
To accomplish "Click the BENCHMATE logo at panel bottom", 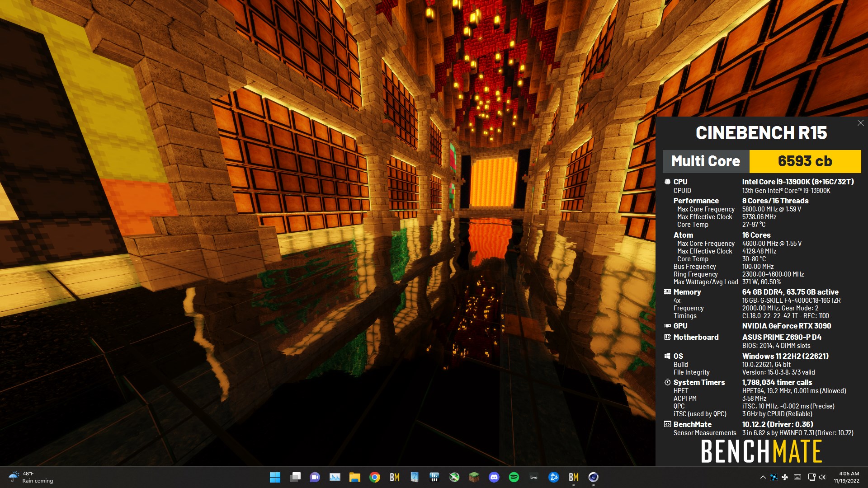I will (x=761, y=451).
